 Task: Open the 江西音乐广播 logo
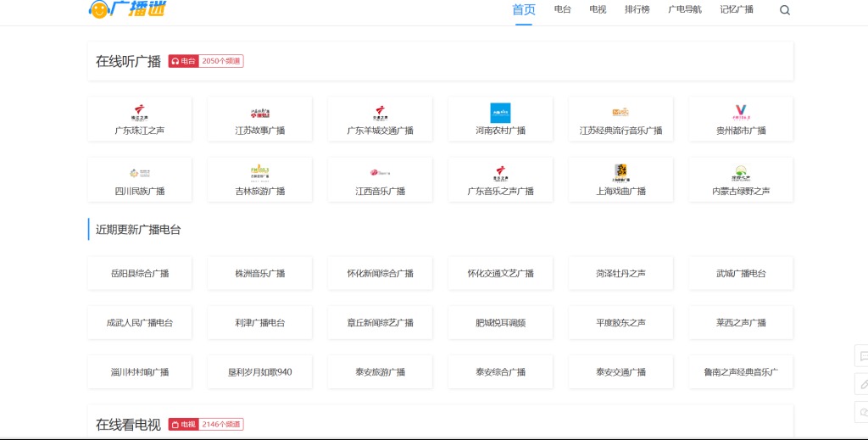point(380,173)
